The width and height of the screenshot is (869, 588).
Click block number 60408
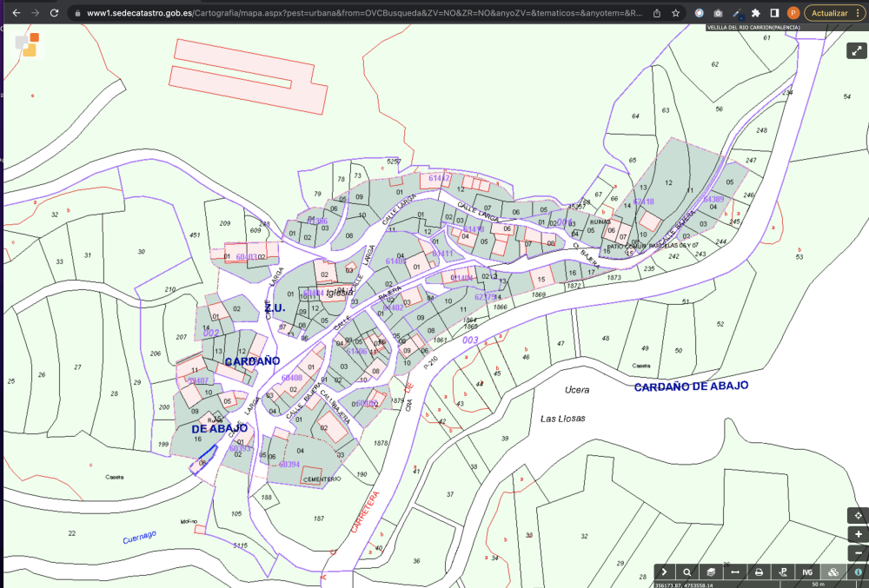click(x=291, y=378)
